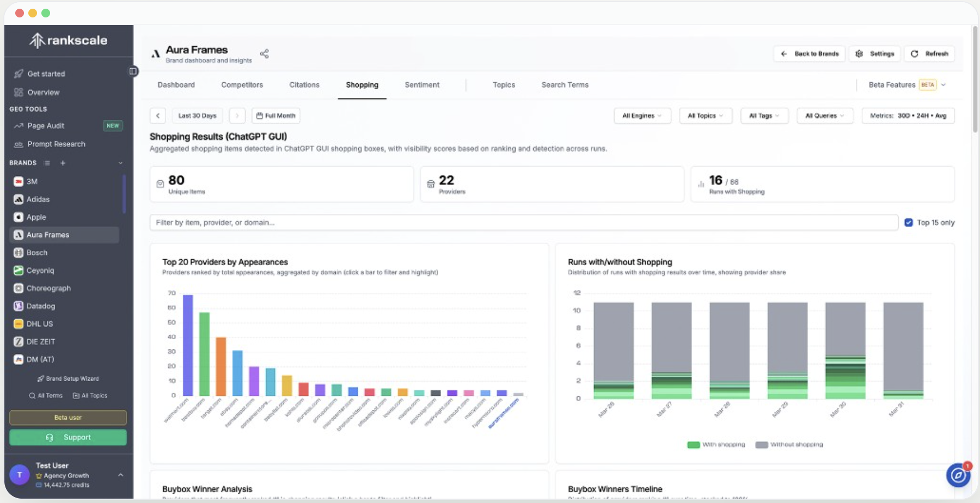
Task: Select the Apple brand logo
Action: pyautogui.click(x=19, y=217)
